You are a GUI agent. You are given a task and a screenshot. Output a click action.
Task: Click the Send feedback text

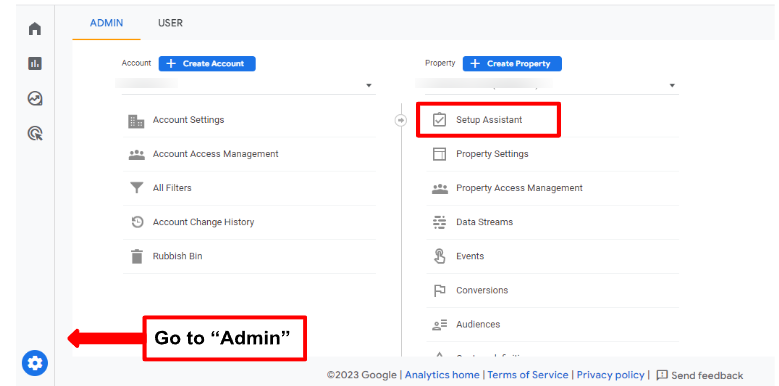tap(707, 376)
